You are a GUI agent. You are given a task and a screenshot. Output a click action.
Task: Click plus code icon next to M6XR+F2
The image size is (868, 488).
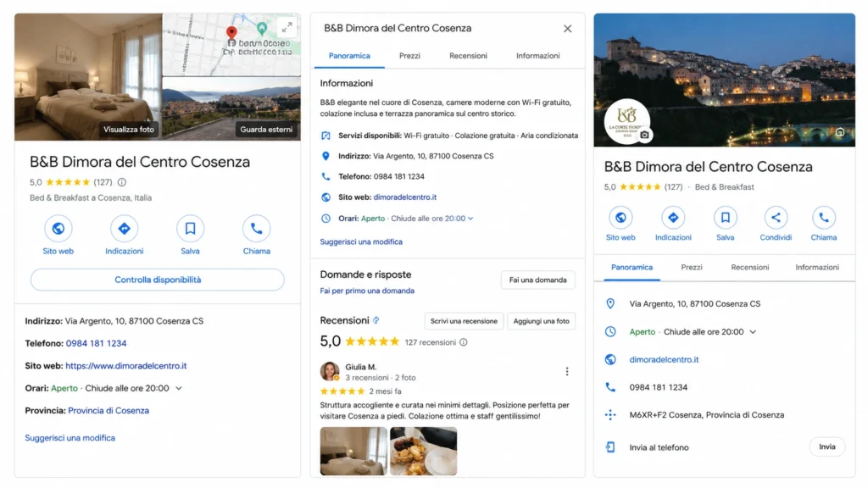(x=610, y=414)
